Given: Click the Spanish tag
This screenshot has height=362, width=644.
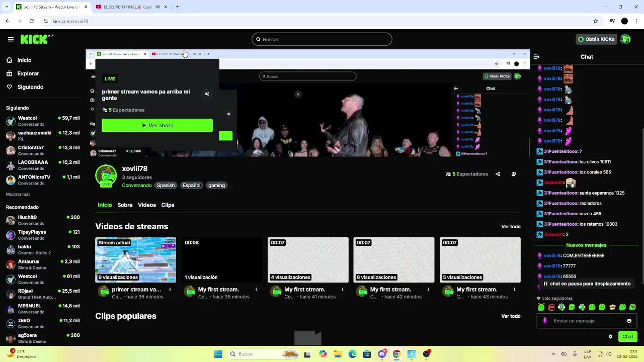Looking at the screenshot, I should click(166, 186).
